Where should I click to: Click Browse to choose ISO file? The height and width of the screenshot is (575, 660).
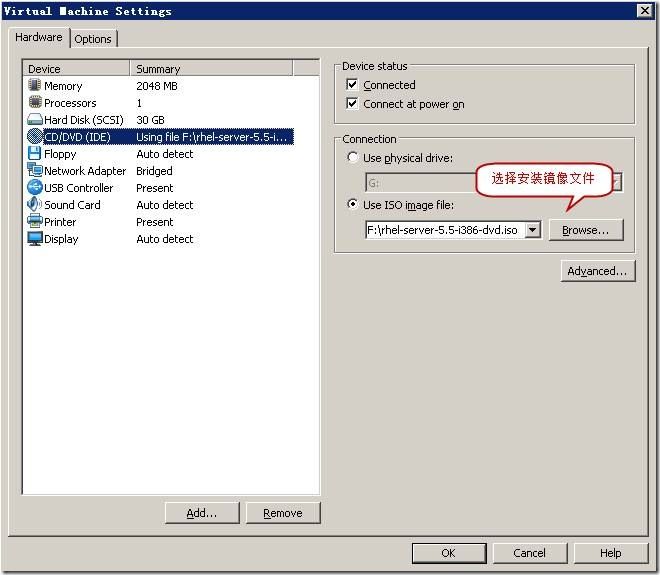586,230
